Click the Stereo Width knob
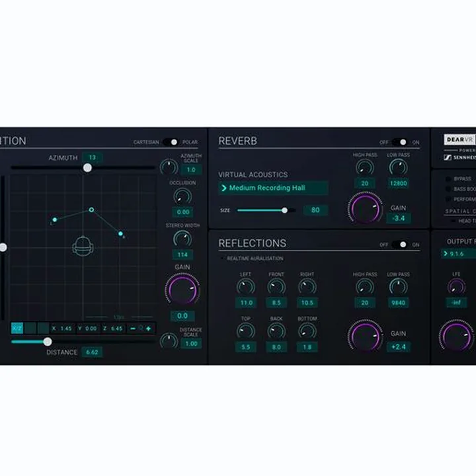476x476 pixels. tap(182, 239)
